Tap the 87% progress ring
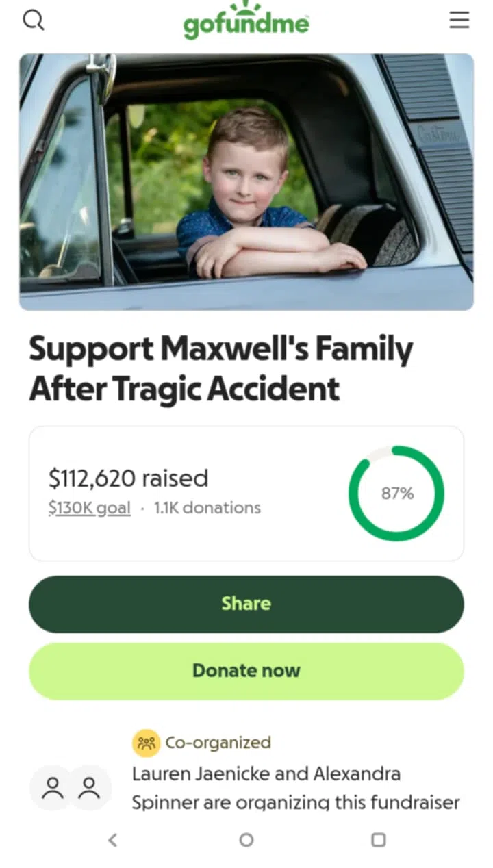The width and height of the screenshot is (493, 868). point(396,493)
